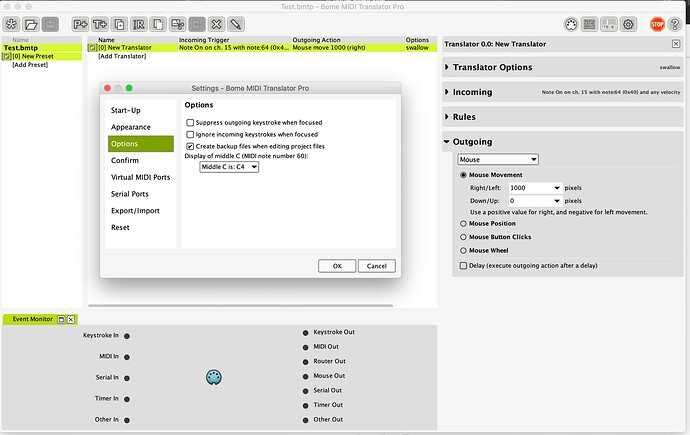Open the Mouse outgoing type dropdown
This screenshot has width=690, height=435.
pos(498,159)
